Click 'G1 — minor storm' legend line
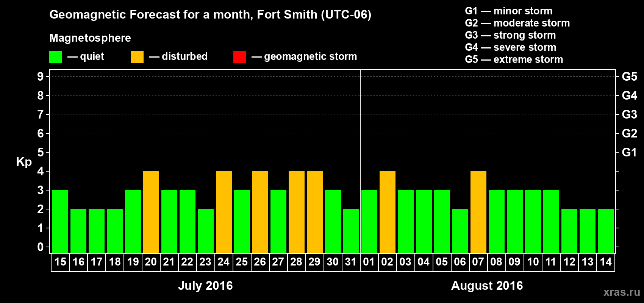This screenshot has width=644, height=303. 508,11
